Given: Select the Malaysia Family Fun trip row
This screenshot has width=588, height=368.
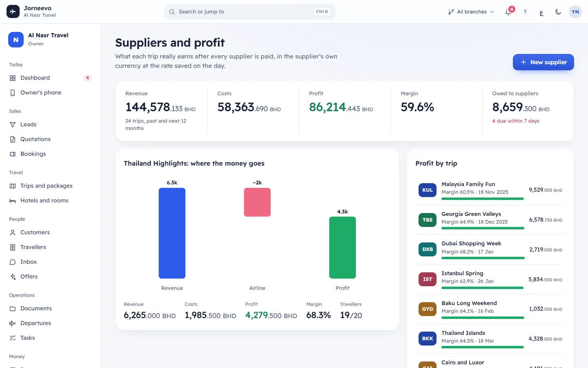Looking at the screenshot, I should [x=490, y=190].
